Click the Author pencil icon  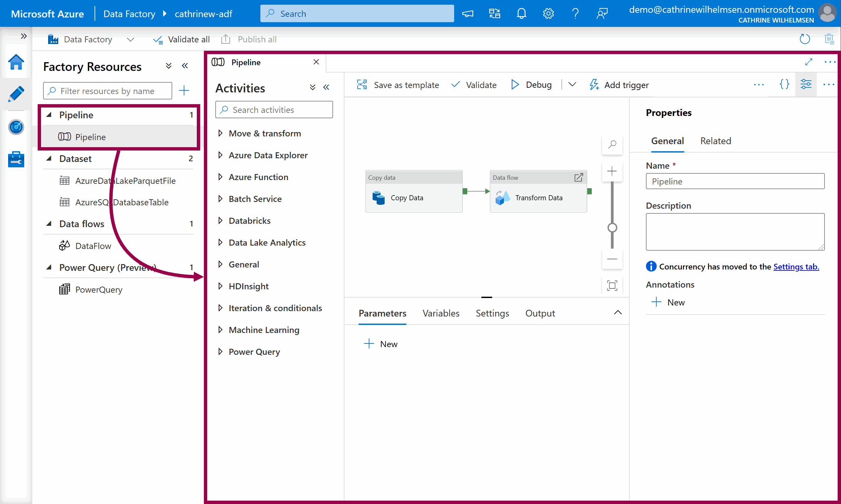[16, 94]
